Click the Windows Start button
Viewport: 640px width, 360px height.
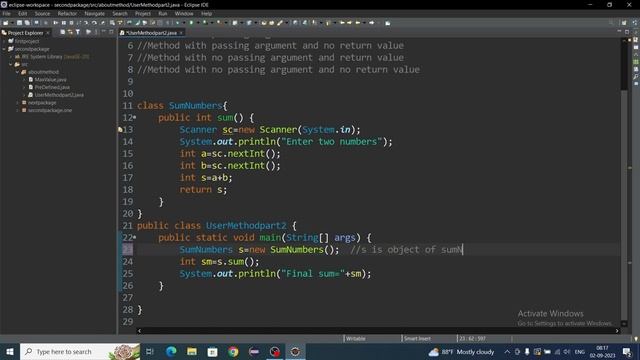pos(9,351)
